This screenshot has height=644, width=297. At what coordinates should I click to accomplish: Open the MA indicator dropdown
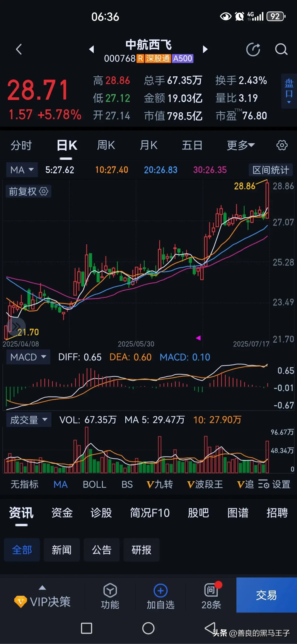(x=22, y=170)
